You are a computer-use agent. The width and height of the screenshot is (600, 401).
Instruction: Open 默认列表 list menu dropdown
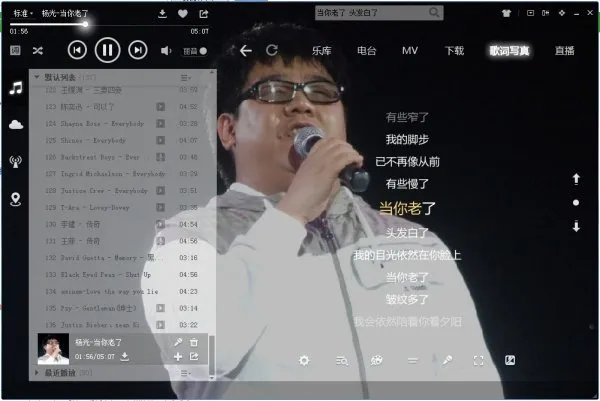coord(186,78)
